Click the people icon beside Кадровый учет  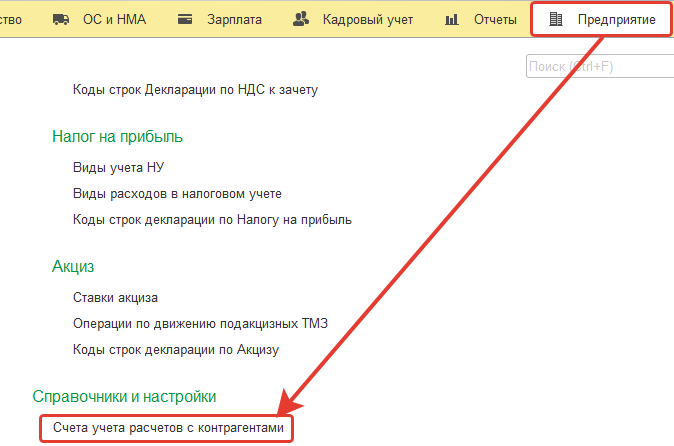pos(301,19)
